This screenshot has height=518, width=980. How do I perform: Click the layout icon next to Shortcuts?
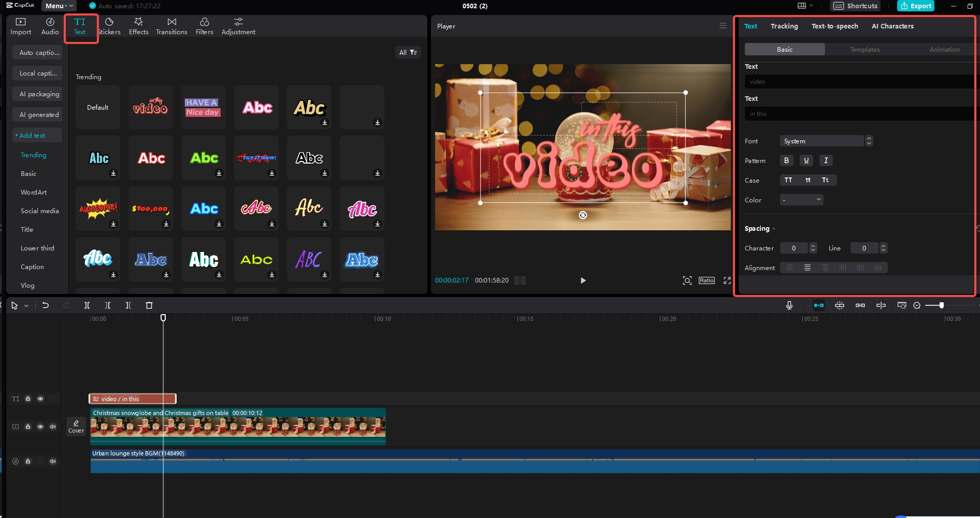point(802,6)
